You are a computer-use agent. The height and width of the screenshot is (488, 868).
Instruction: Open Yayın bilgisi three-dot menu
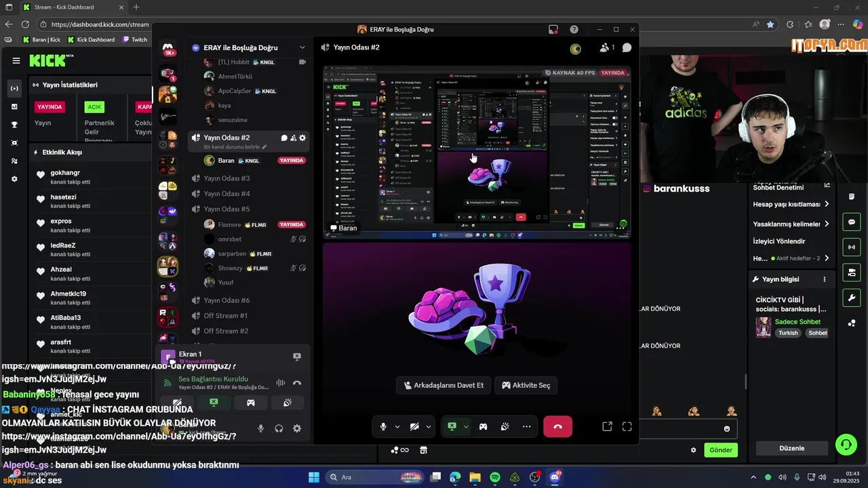[x=825, y=279]
